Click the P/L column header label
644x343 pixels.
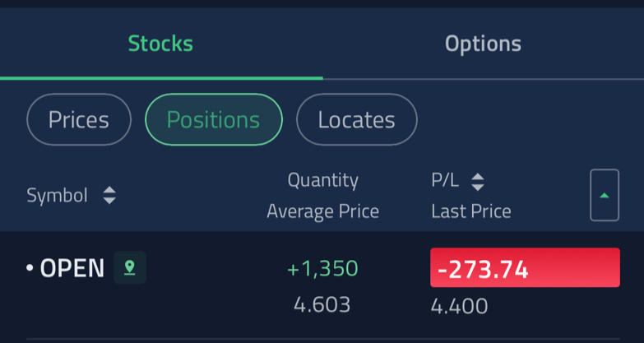[445, 181]
